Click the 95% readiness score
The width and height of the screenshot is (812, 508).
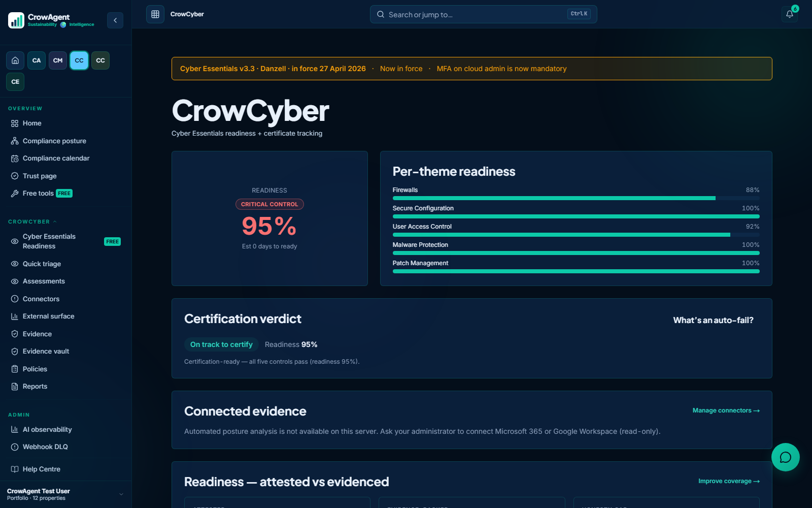pos(269,226)
